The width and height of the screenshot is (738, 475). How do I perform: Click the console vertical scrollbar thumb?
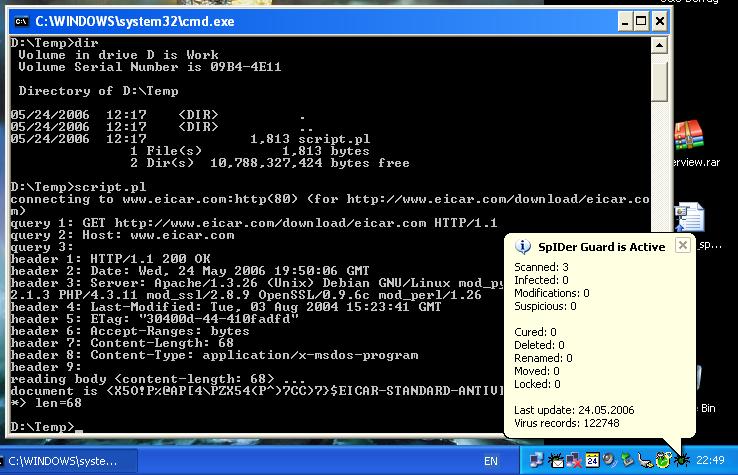[659, 82]
